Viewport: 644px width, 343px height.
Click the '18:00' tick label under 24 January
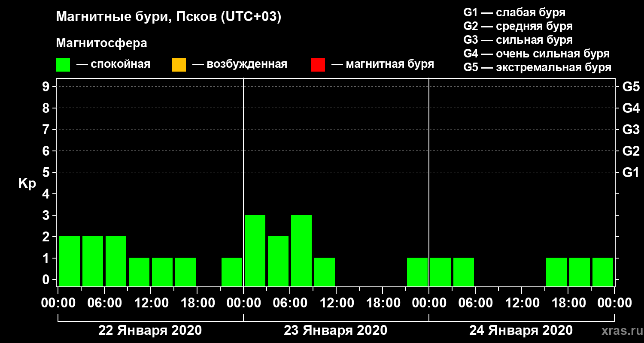click(x=568, y=303)
